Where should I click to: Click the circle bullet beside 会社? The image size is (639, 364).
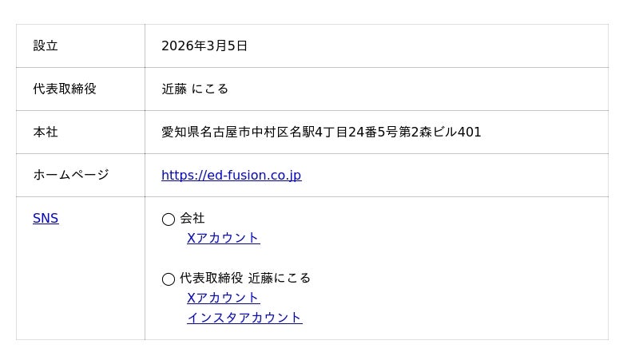tap(169, 219)
